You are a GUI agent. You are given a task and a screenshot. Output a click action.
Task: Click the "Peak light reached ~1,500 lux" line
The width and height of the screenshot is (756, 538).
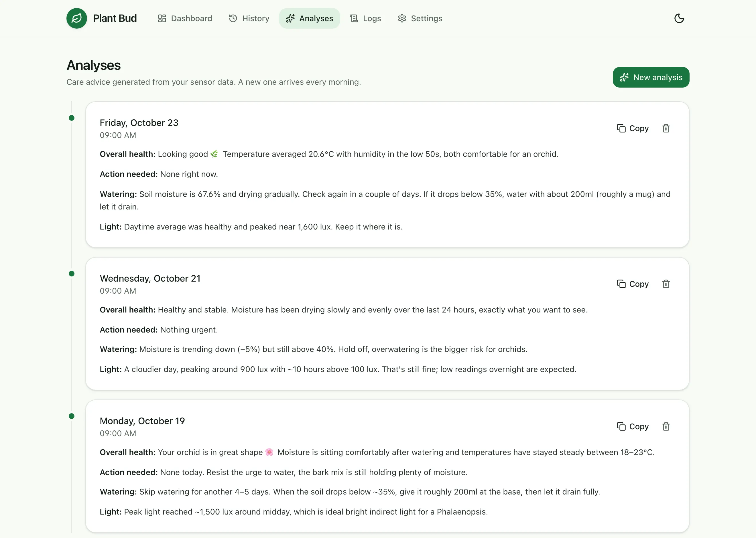(294, 511)
